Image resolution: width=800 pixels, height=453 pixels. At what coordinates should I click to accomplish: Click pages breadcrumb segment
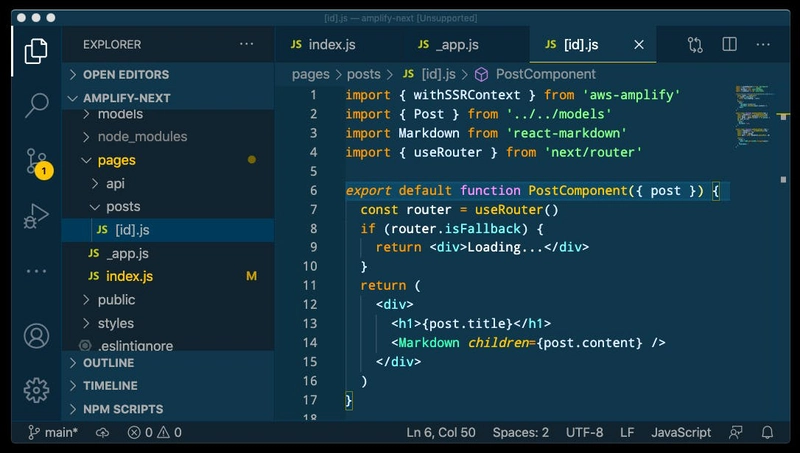point(310,74)
